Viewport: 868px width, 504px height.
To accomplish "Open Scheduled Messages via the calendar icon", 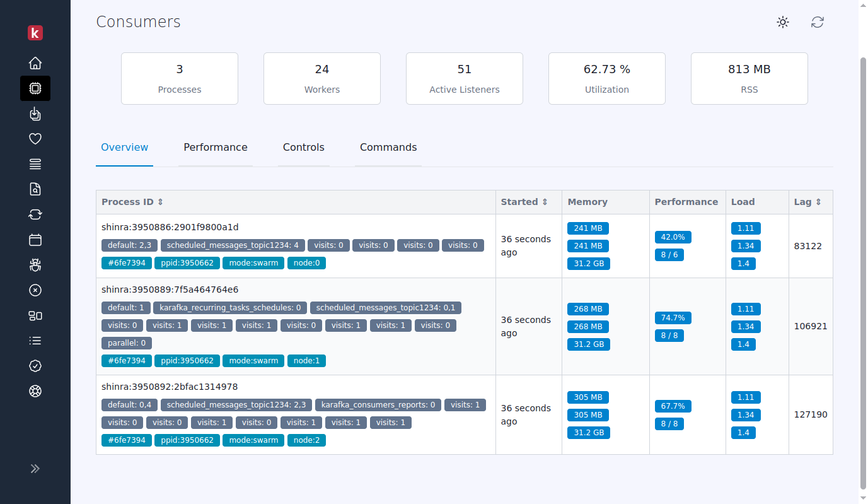I will tap(35, 240).
